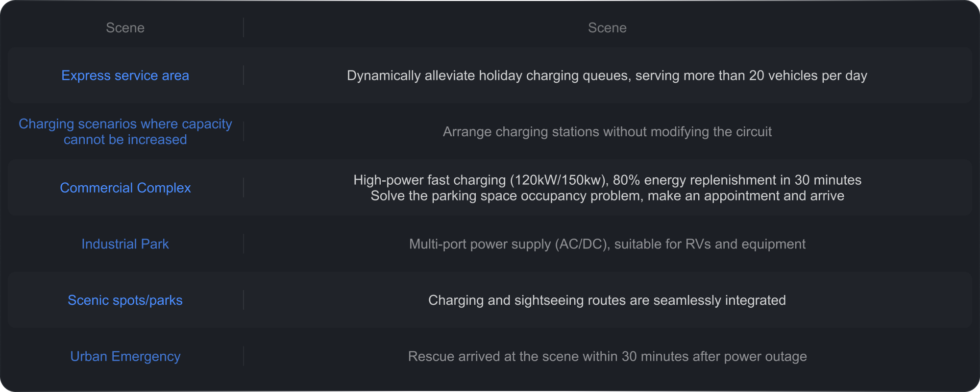Open the Commercial Complex link
980x392 pixels.
pos(125,188)
